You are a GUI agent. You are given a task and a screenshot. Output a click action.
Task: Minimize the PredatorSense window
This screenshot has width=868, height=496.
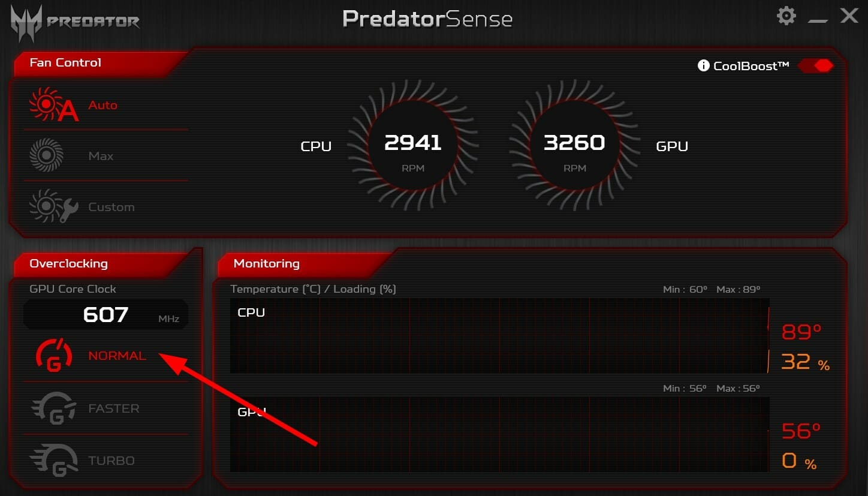click(817, 20)
